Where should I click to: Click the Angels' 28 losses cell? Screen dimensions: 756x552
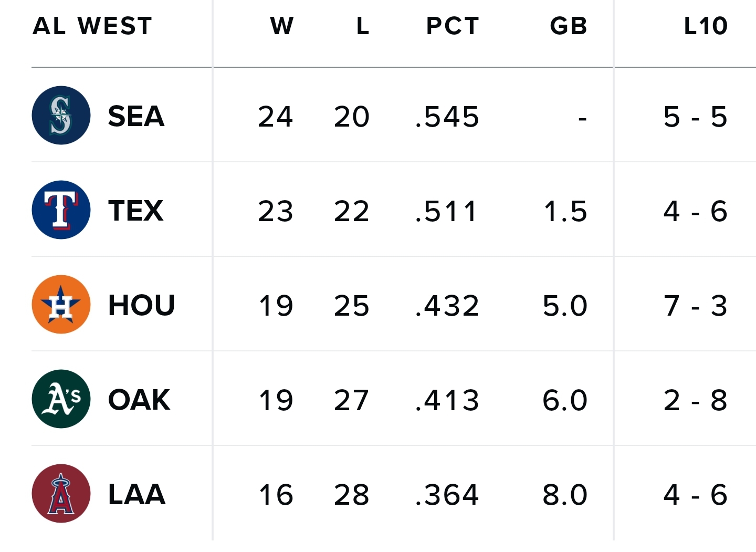tap(351, 495)
